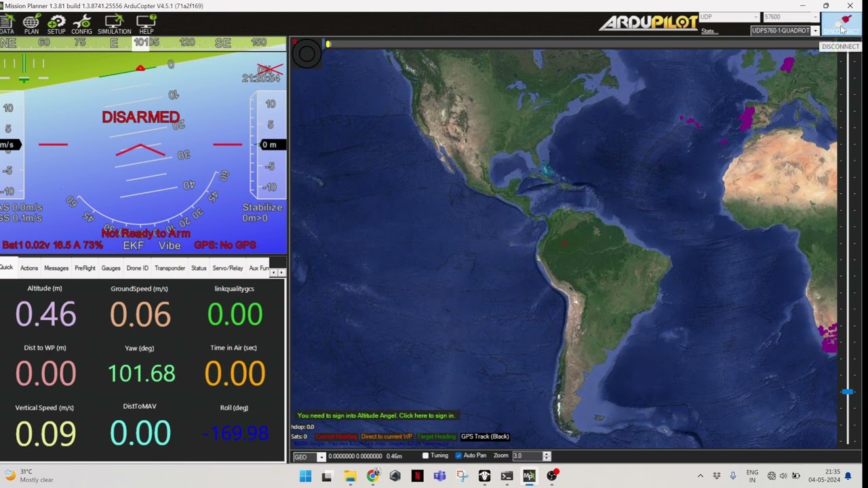Open the DATA flight screen
Viewport: 868px width, 488px height.
click(6, 25)
